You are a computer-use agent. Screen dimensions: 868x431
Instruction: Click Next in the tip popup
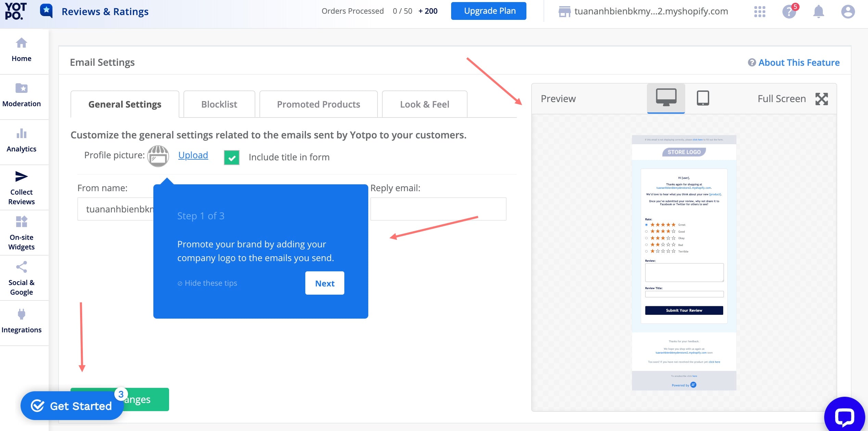pos(324,283)
